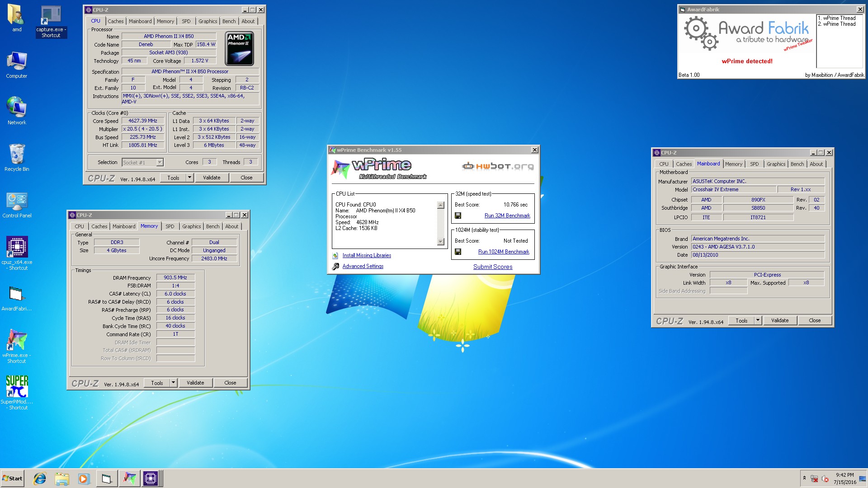Click DRAM Frequency value 903.5 MHz
The height and width of the screenshot is (488, 868).
click(175, 278)
